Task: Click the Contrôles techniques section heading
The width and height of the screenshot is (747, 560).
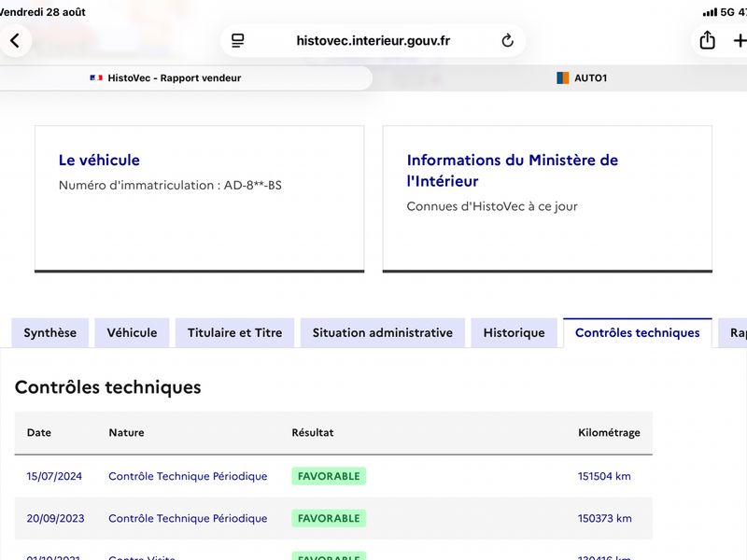Action: pos(108,387)
